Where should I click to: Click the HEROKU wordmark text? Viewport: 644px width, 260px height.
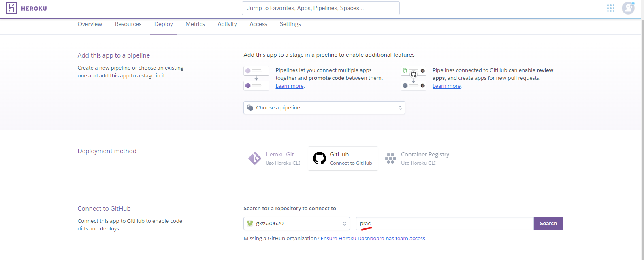point(34,9)
